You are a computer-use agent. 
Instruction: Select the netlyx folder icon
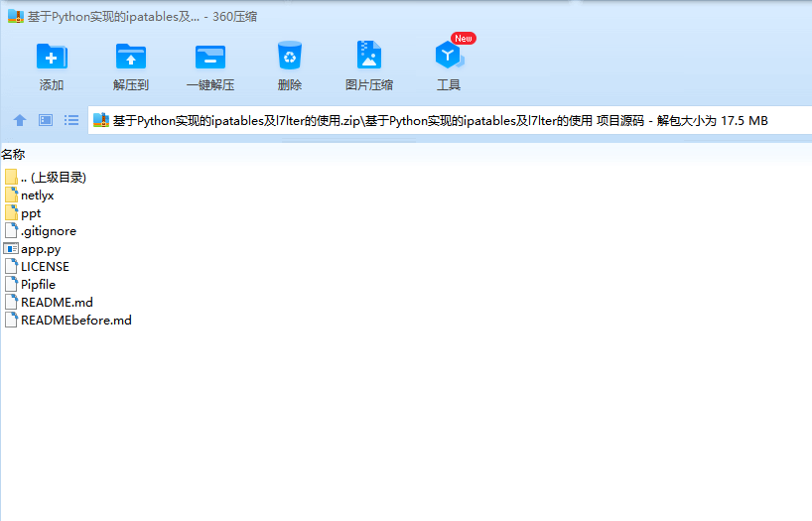[11, 195]
